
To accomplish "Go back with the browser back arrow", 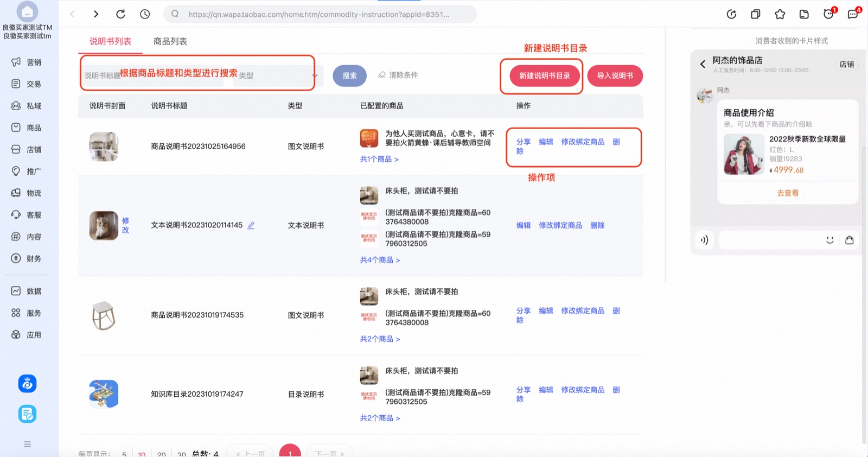I will 72,14.
